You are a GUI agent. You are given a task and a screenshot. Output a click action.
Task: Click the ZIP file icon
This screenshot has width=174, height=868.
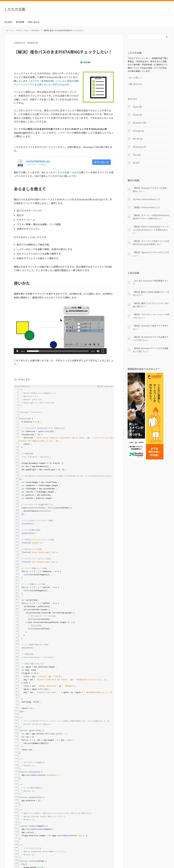20,163
